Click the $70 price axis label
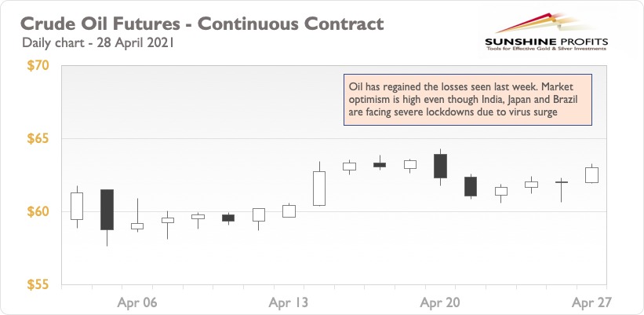 click(38, 66)
